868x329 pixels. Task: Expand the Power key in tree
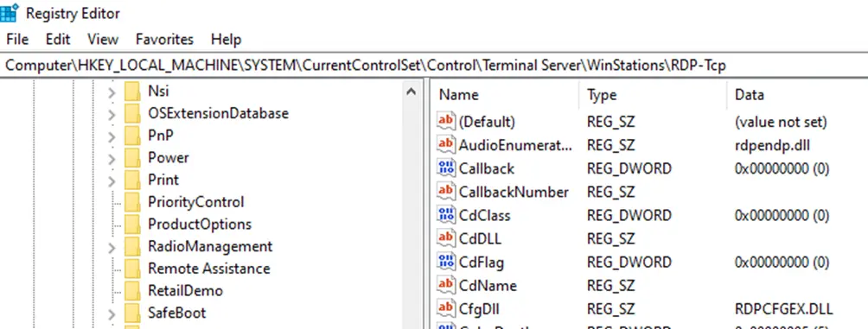pos(112,159)
